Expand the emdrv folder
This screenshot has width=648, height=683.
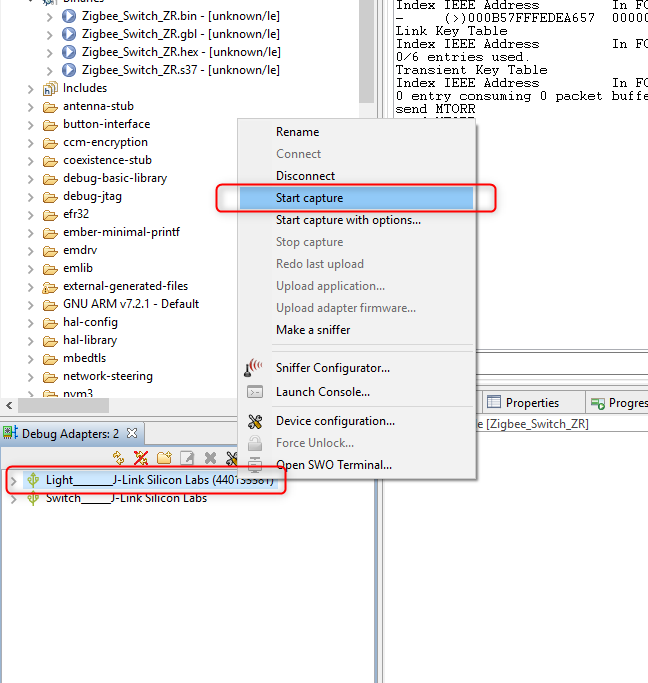[30, 251]
